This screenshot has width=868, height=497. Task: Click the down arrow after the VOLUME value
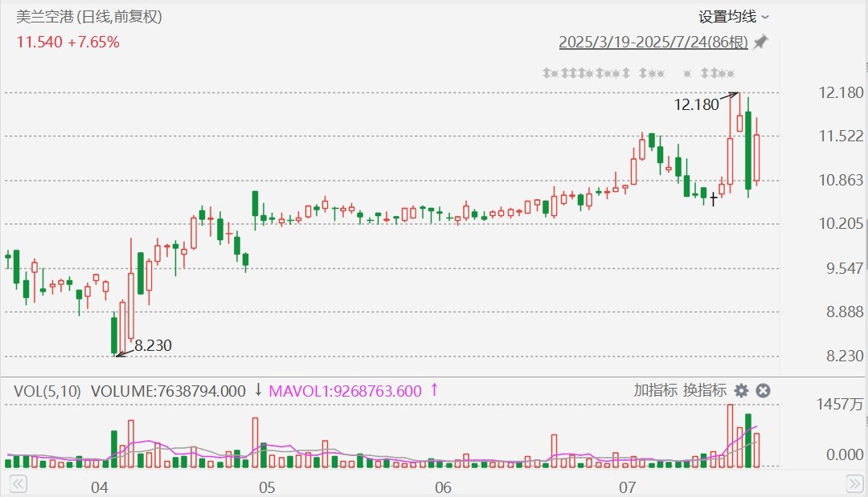(x=258, y=390)
